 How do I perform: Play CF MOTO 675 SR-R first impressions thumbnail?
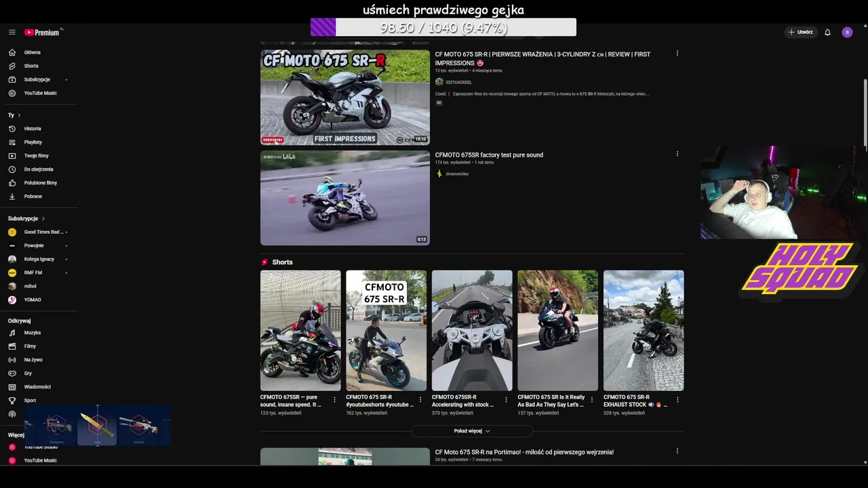click(x=344, y=97)
